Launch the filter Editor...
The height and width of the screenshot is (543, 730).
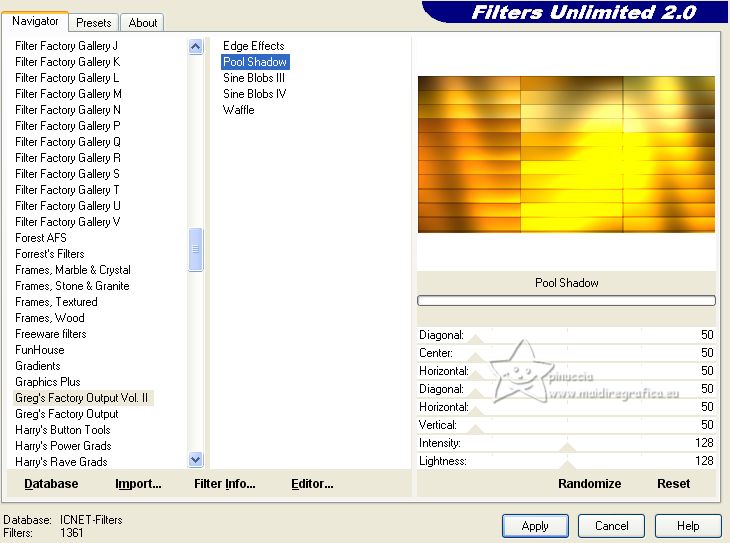pyautogui.click(x=312, y=484)
